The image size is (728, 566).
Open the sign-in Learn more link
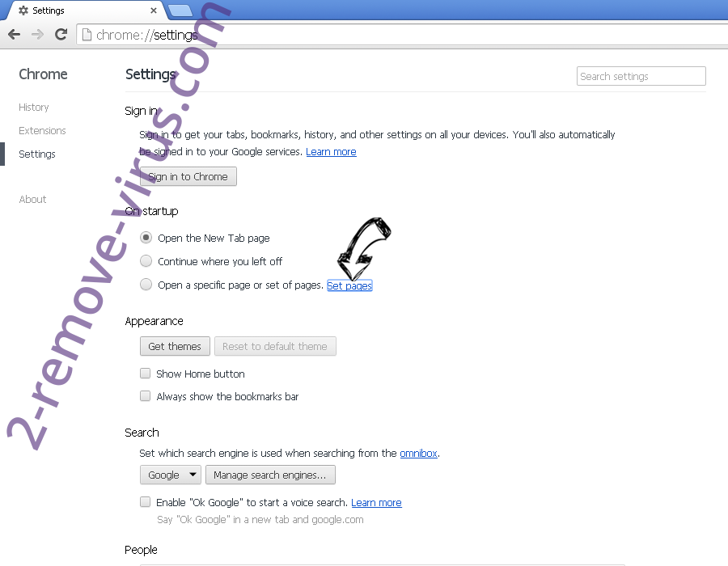[331, 152]
